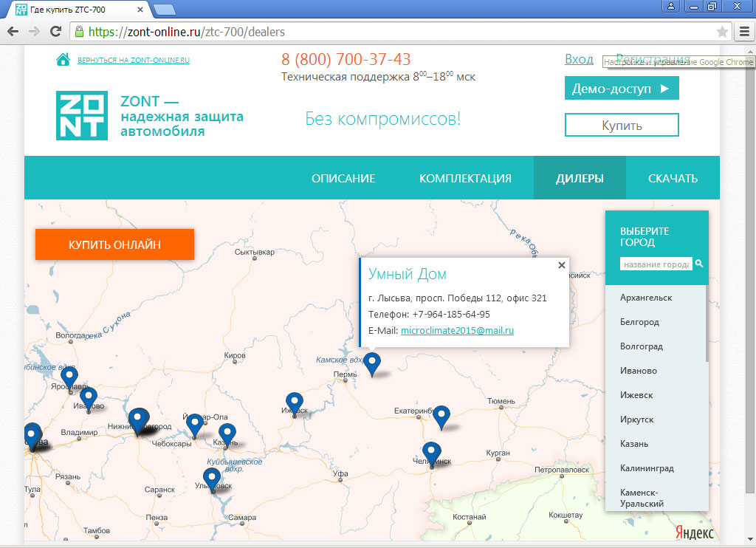The image size is (756, 548).
Task: Click the green padlock security icon
Action: coord(78,32)
